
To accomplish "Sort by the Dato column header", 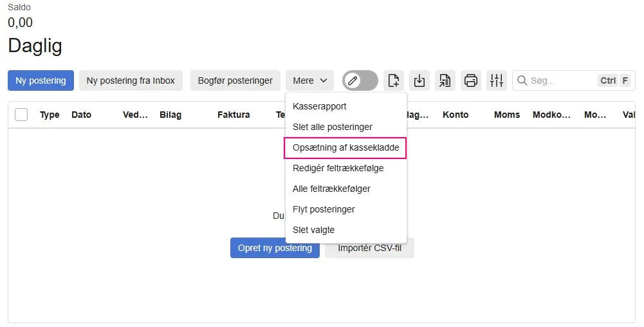I will pos(81,115).
